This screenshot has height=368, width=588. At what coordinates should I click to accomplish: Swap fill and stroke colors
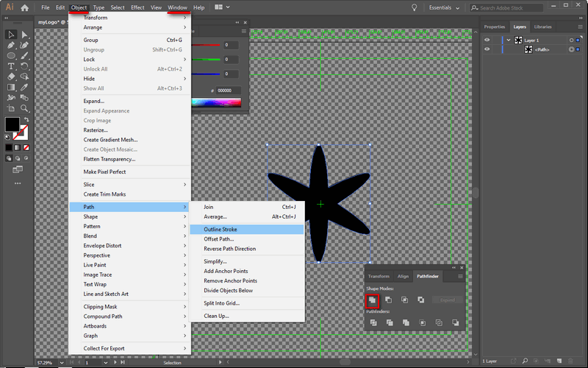coord(27,118)
